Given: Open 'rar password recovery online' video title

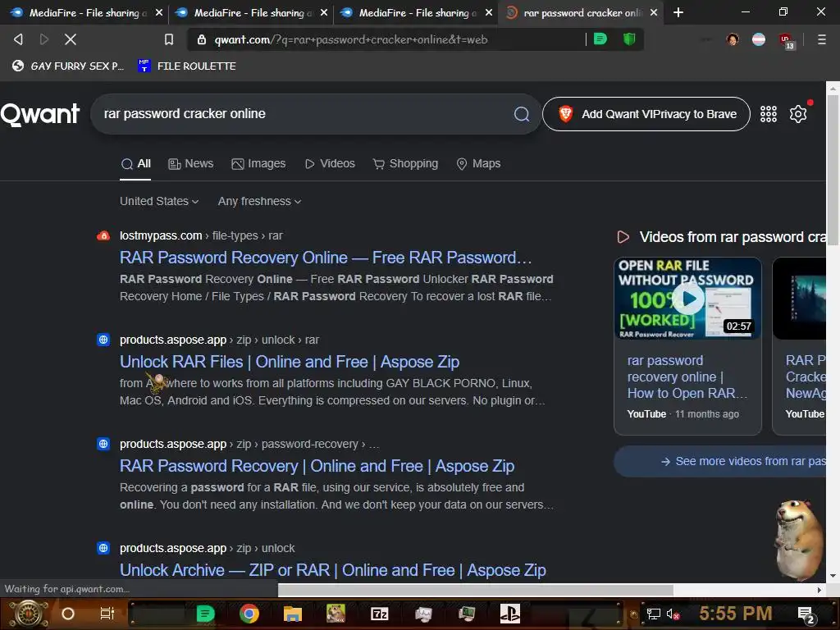Looking at the screenshot, I should [687, 377].
